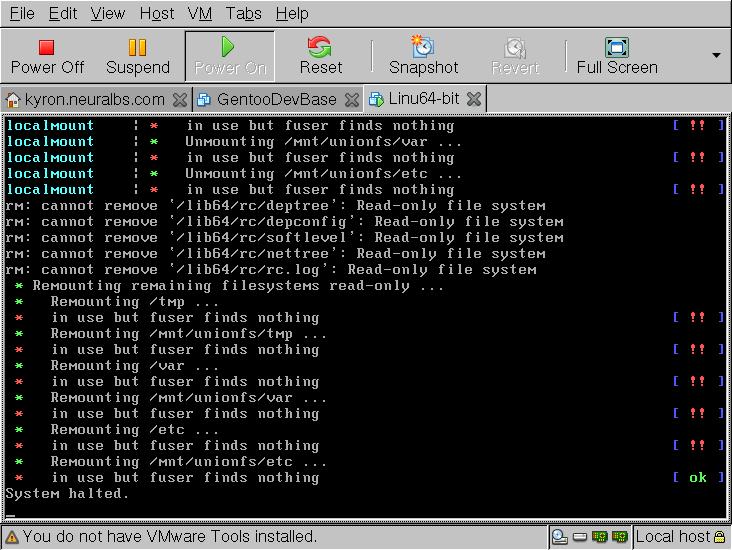Click the CD-ROM device status icon
This screenshot has width=732, height=550.
coord(560,537)
